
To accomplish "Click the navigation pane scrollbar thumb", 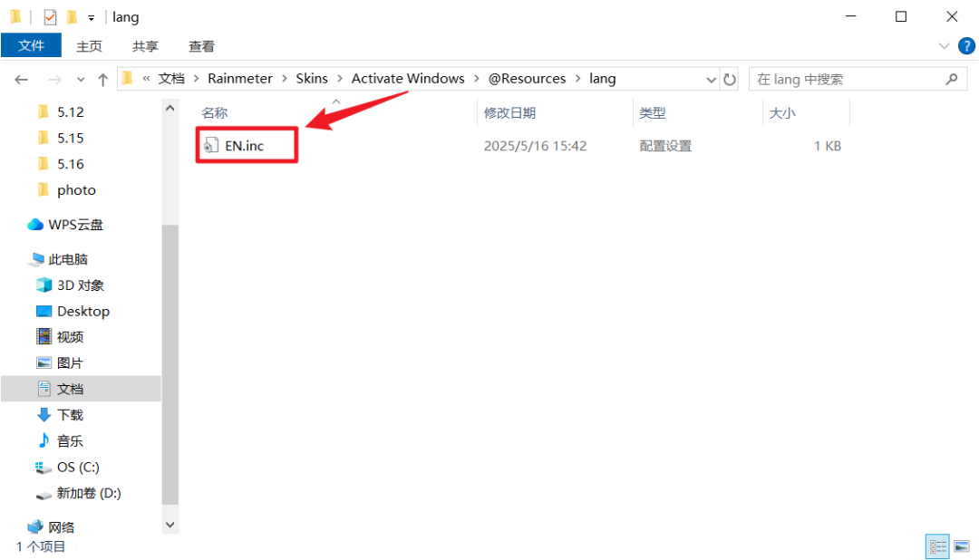I will click(x=170, y=364).
